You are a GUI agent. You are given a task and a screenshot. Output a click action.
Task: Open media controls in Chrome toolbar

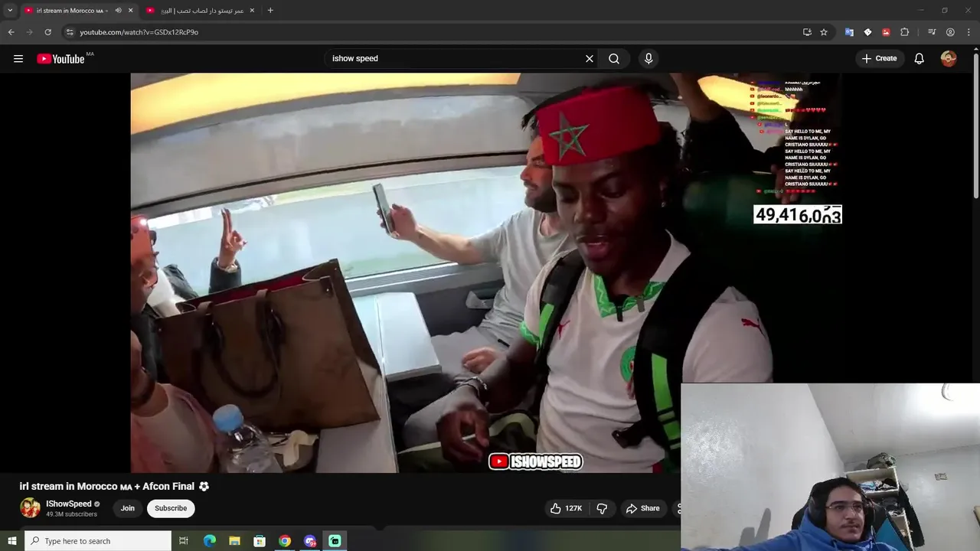pos(932,32)
